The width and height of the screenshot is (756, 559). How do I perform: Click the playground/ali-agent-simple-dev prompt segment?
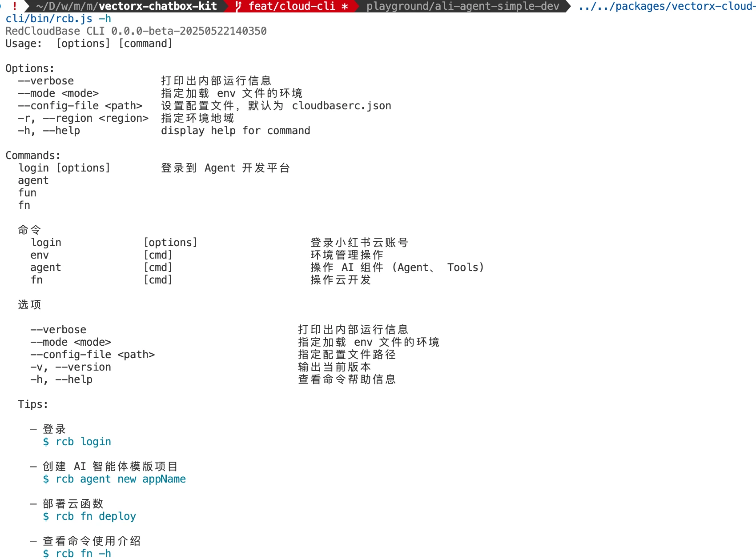(462, 6)
